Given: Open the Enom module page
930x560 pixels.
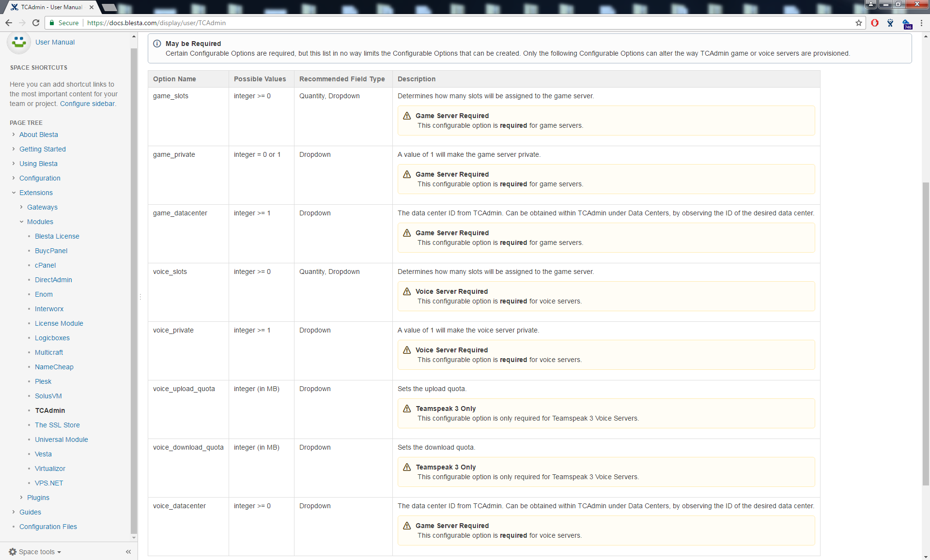Looking at the screenshot, I should pyautogui.click(x=44, y=294).
